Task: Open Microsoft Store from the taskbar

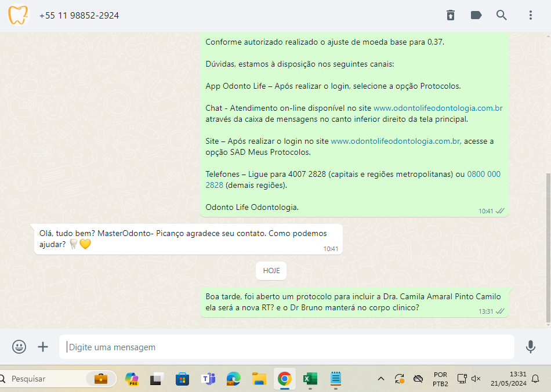Action: (182, 379)
